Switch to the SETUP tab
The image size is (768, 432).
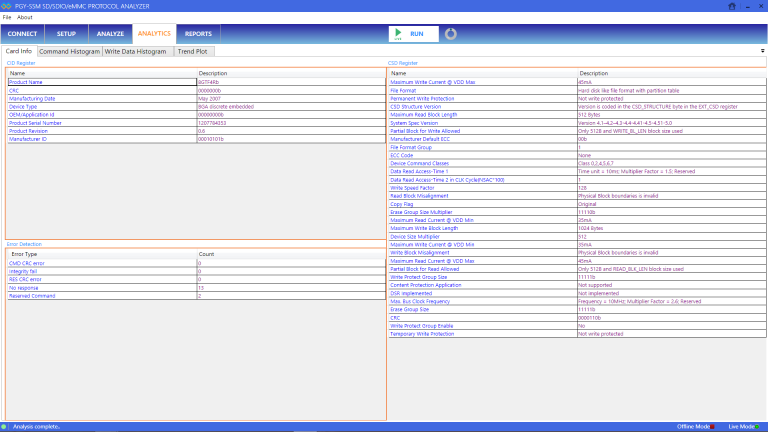[66, 34]
